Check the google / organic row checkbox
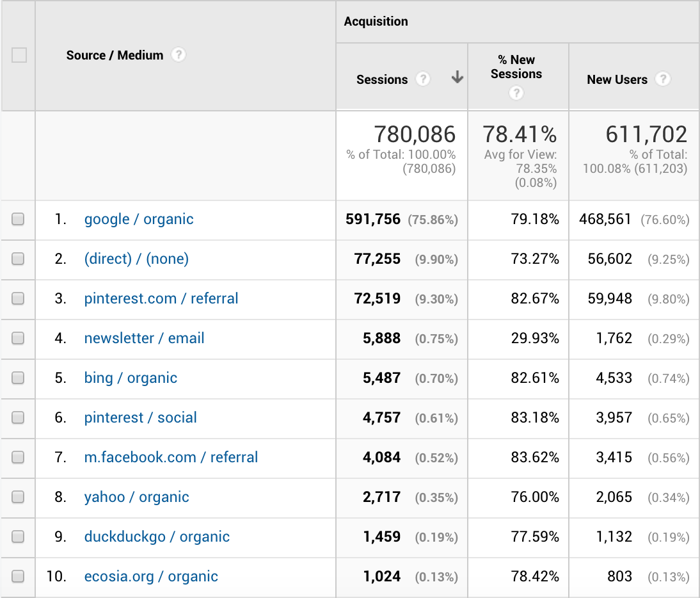The width and height of the screenshot is (700, 598). click(x=18, y=219)
